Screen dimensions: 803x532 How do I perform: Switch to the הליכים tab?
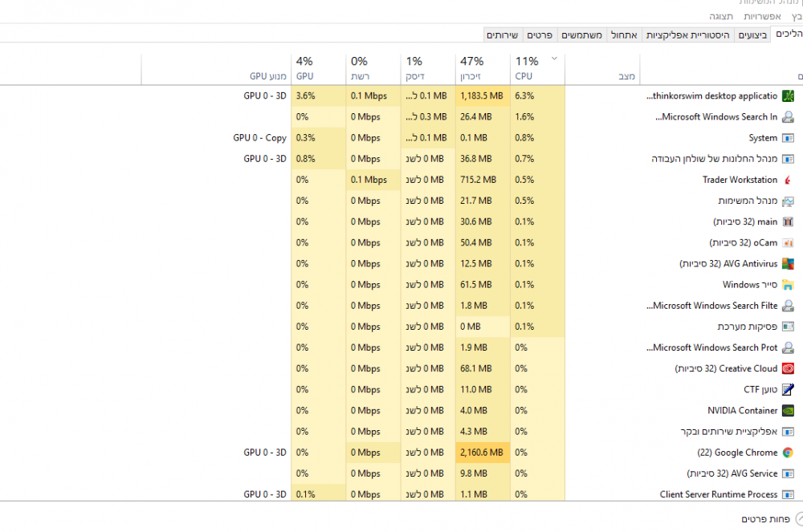coord(787,34)
